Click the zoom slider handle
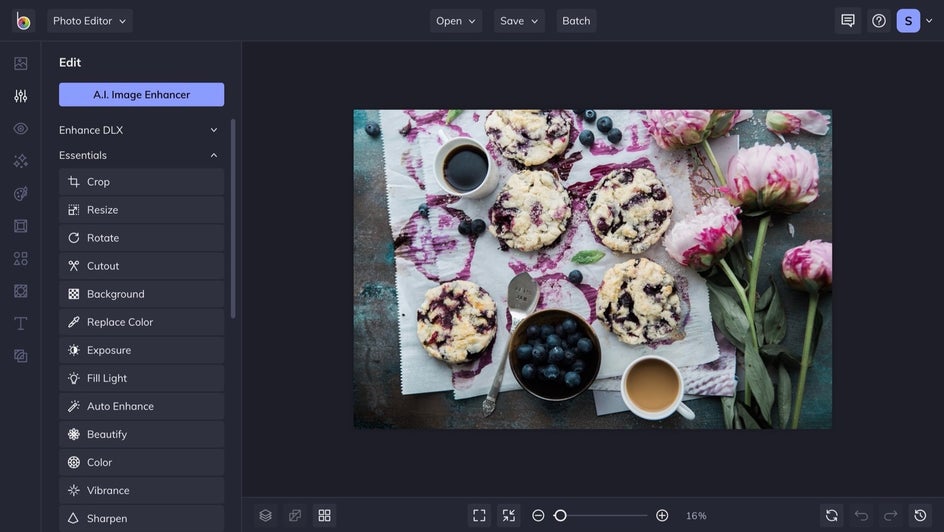The image size is (944, 532). (560, 516)
